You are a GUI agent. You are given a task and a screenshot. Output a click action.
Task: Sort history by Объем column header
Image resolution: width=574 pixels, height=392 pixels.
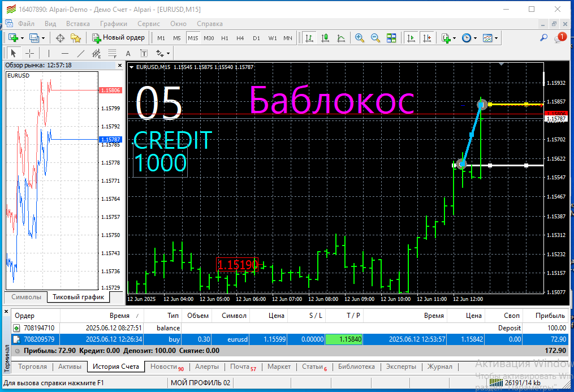coord(197,316)
